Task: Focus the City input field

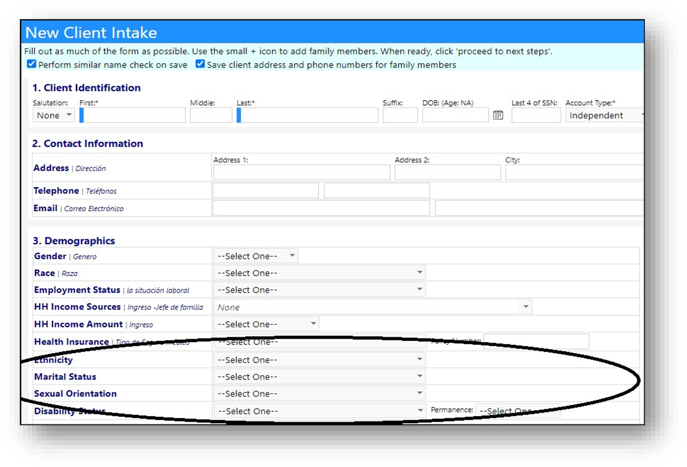Action: [574, 172]
